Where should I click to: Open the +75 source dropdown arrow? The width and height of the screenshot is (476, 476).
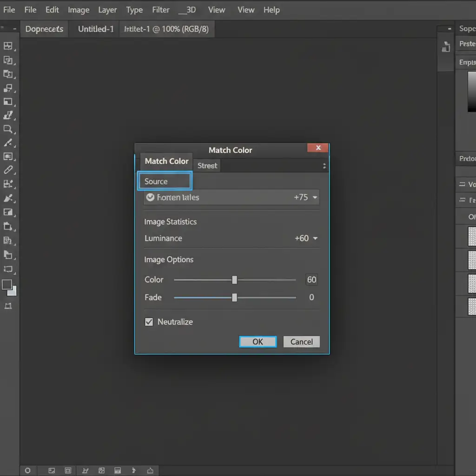pyautogui.click(x=315, y=197)
